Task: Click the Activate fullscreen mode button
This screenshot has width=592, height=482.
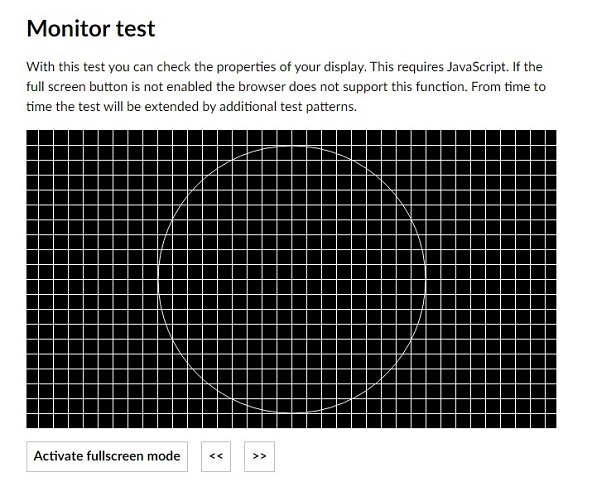Action: click(x=107, y=456)
